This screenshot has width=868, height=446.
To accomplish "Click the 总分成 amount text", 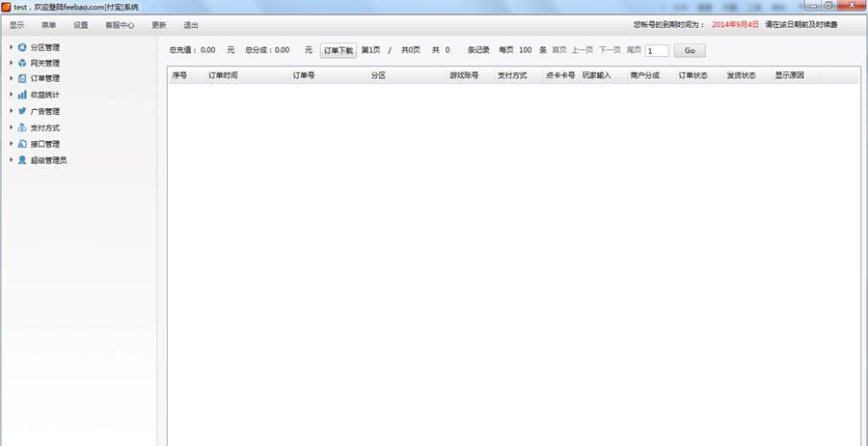I will (267, 50).
